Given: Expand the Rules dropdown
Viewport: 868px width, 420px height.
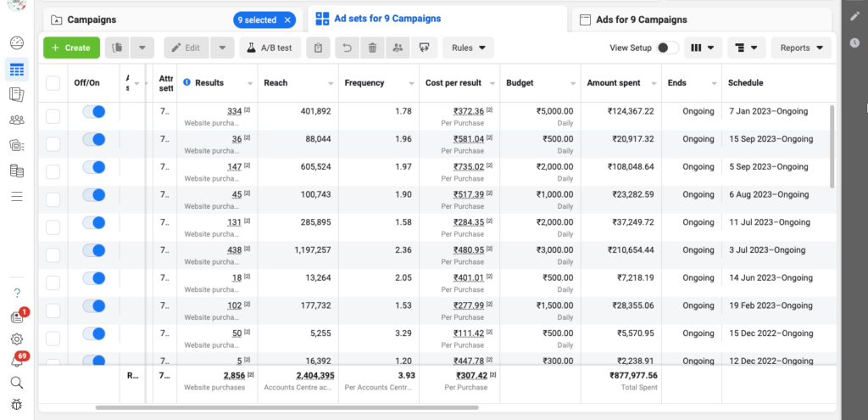Looking at the screenshot, I should (x=468, y=48).
